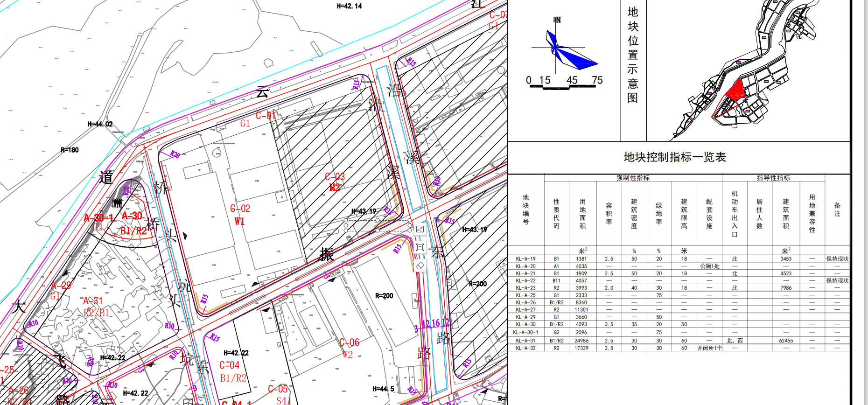Click the 建筑限高 column header
Viewport: 868px width, 405px height.
click(684, 214)
